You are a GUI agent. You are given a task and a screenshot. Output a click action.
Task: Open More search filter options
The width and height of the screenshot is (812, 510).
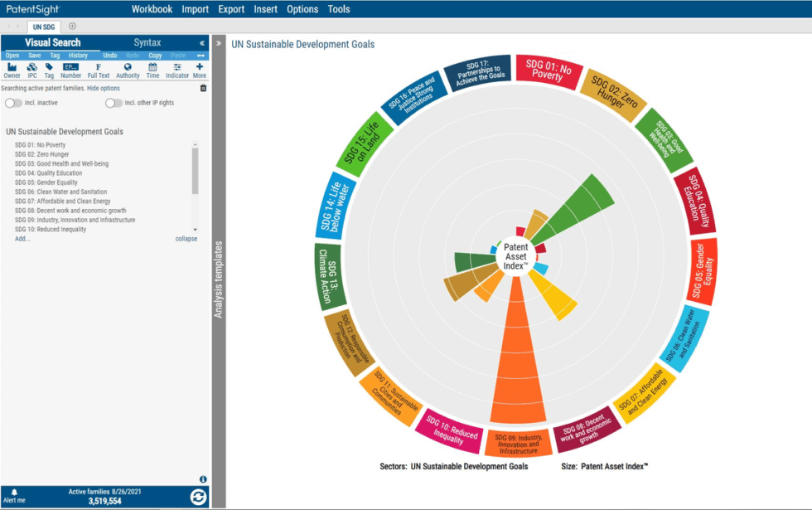tap(200, 70)
